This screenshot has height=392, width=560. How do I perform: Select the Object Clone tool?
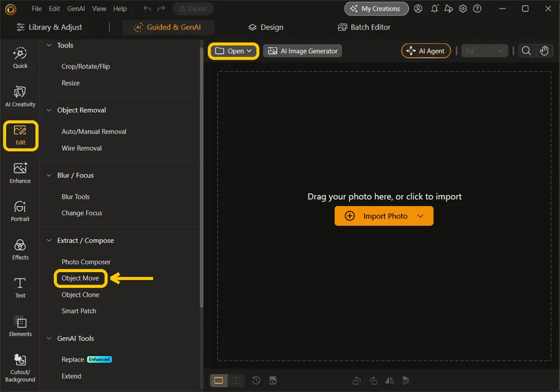80,295
